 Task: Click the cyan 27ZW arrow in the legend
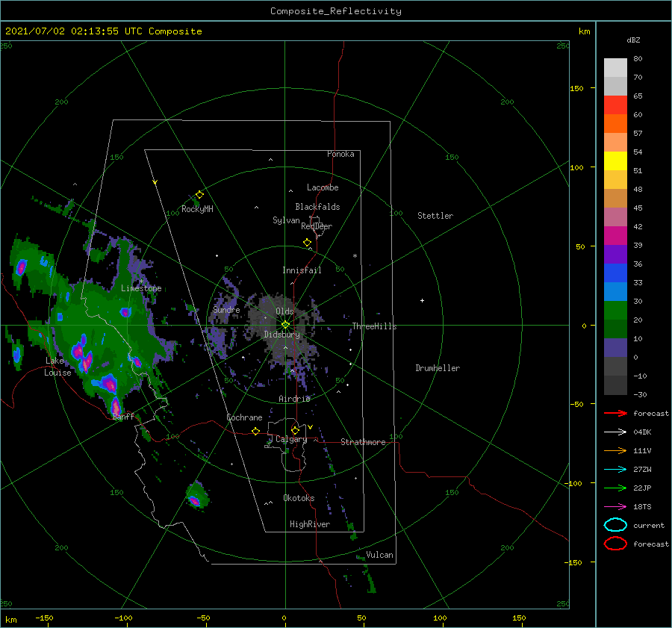(x=615, y=470)
